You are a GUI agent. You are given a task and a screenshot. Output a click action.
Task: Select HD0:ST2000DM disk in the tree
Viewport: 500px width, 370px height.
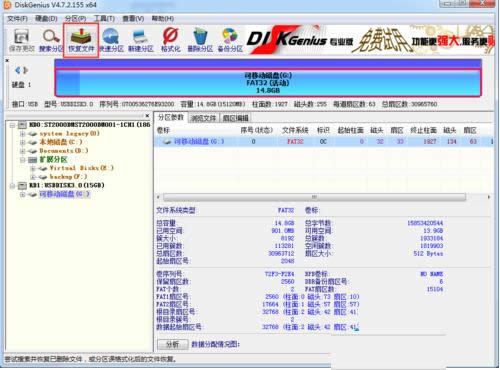89,125
